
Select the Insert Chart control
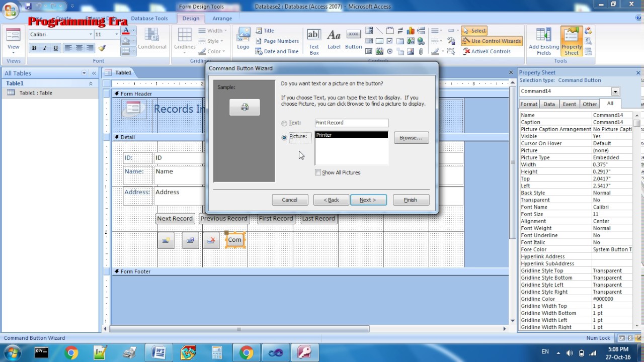point(411,31)
